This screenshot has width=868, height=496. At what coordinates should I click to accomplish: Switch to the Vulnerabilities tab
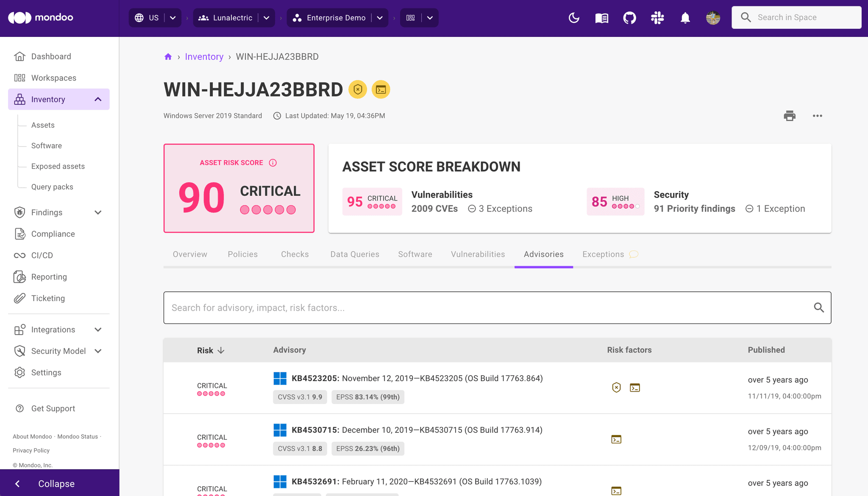coord(478,254)
